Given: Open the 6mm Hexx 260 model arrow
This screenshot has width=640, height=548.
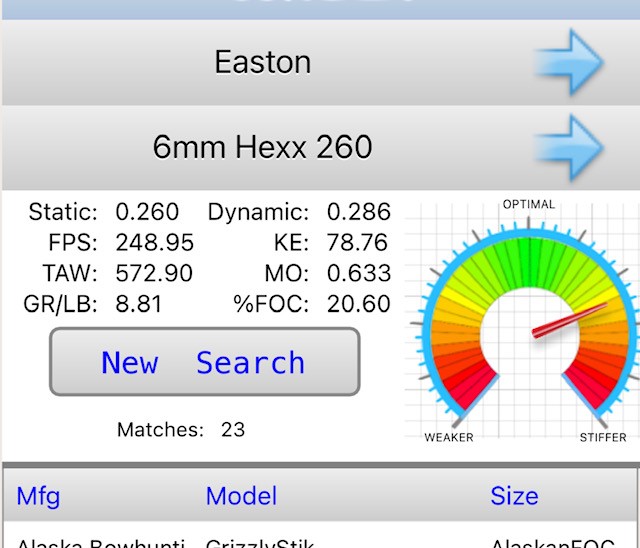Looking at the screenshot, I should pos(569,147).
